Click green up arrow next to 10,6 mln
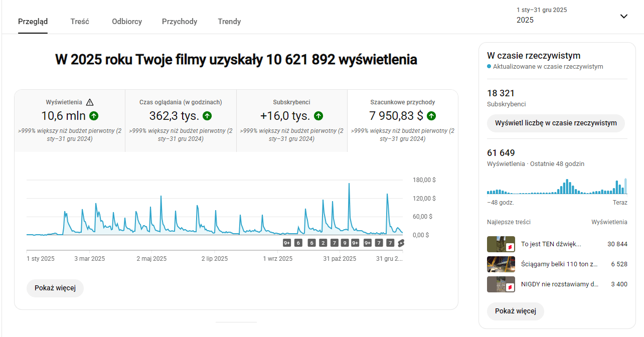644x337 pixels. (x=94, y=116)
